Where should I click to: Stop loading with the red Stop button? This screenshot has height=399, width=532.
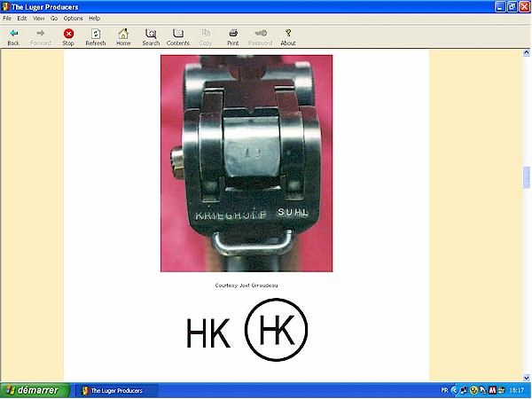tap(68, 37)
